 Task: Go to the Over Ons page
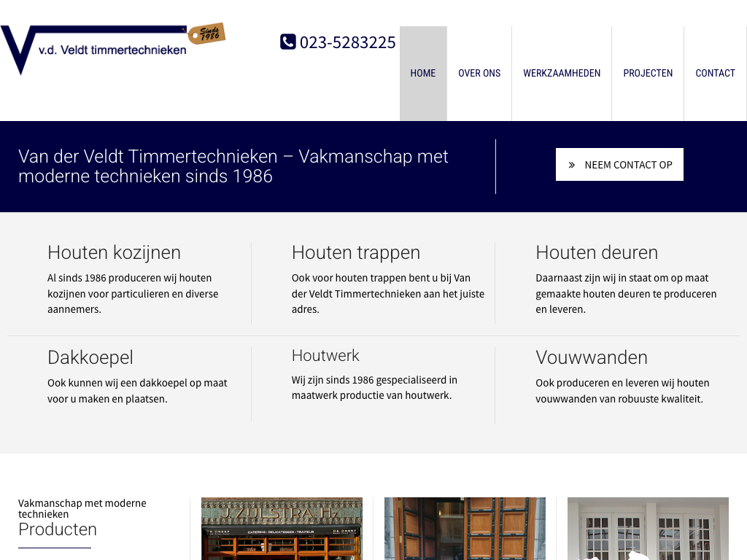point(479,73)
